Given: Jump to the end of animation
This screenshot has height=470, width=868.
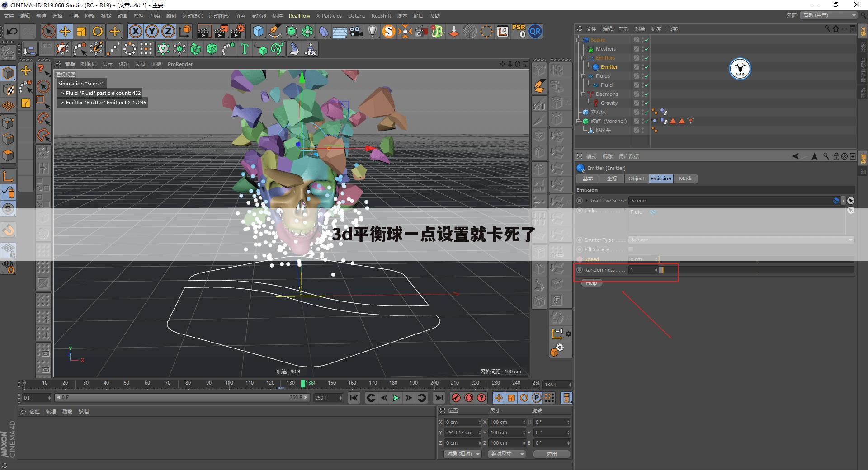Looking at the screenshot, I should coord(438,398).
